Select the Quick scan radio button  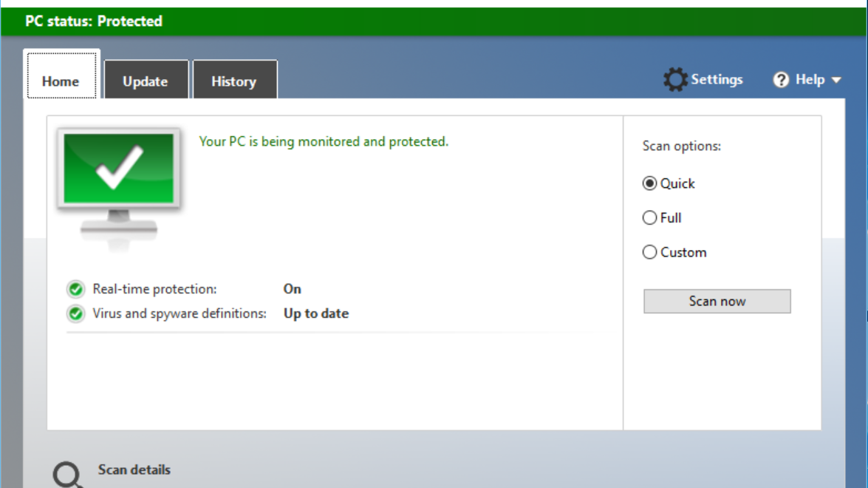tap(651, 183)
